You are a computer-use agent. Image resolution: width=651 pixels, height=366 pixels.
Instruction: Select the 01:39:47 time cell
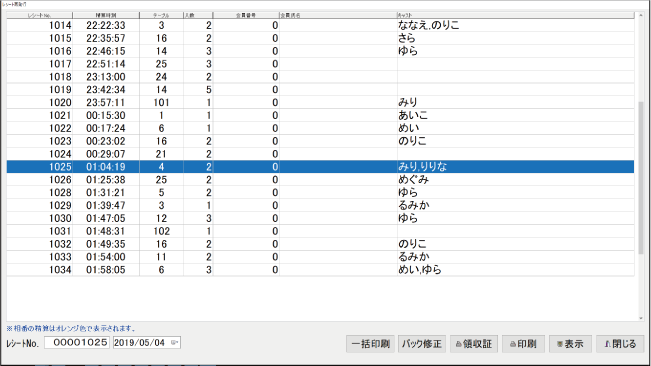pyautogui.click(x=106, y=205)
